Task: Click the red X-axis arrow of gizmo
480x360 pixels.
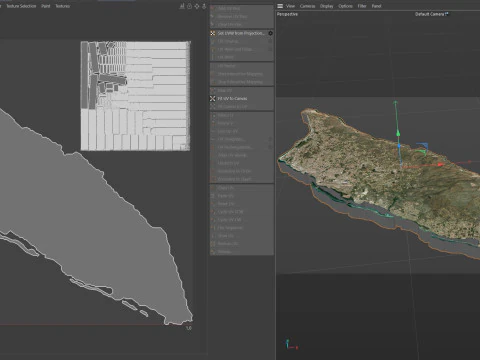Action: tap(441, 164)
